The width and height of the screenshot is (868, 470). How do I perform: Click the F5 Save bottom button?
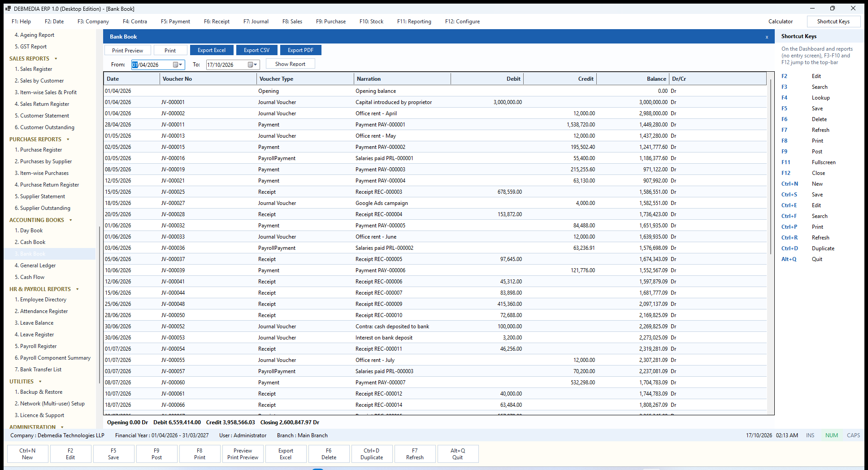coord(113,454)
